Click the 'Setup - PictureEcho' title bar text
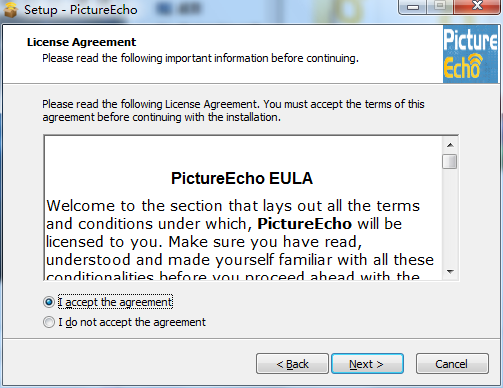 point(81,10)
